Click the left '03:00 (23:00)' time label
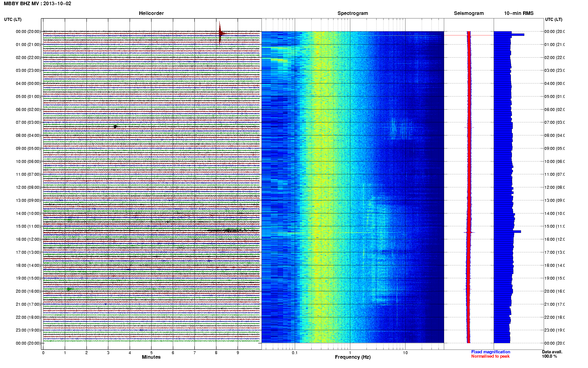 tap(28, 70)
